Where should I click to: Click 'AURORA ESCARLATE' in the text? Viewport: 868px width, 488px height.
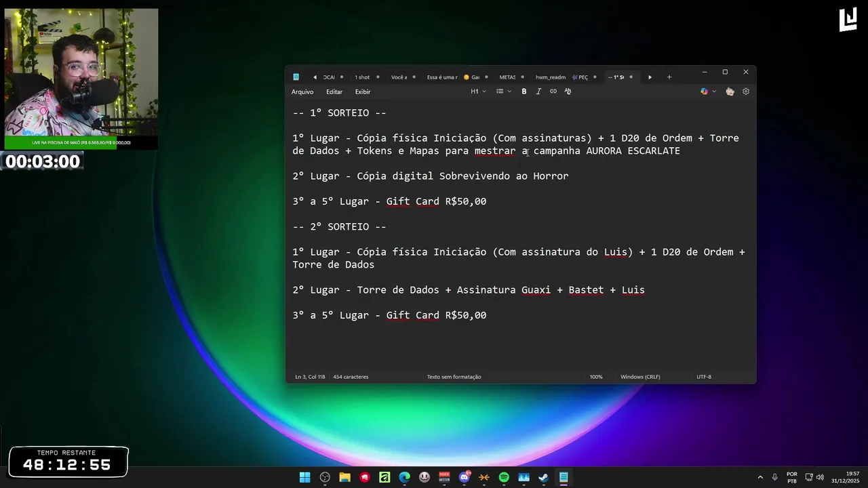coord(633,151)
